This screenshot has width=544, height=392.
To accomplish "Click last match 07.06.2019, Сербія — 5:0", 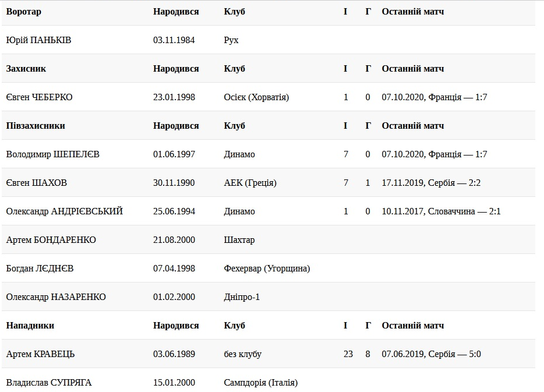I will (x=431, y=354).
